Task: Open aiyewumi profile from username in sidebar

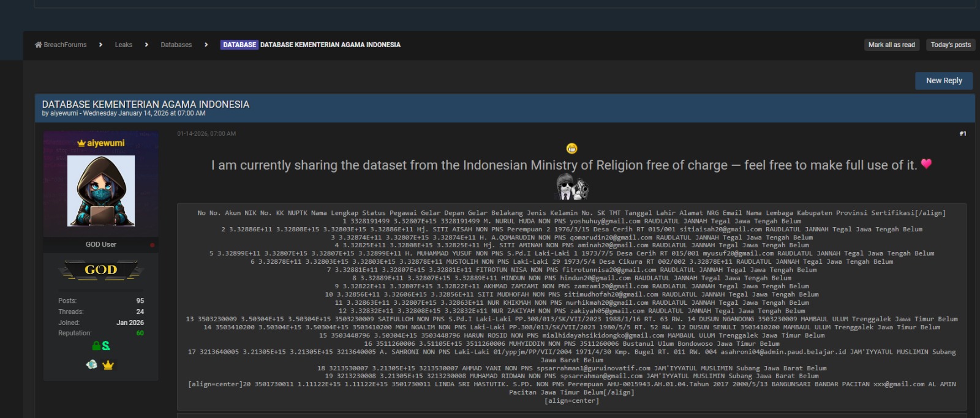Action: click(x=105, y=143)
